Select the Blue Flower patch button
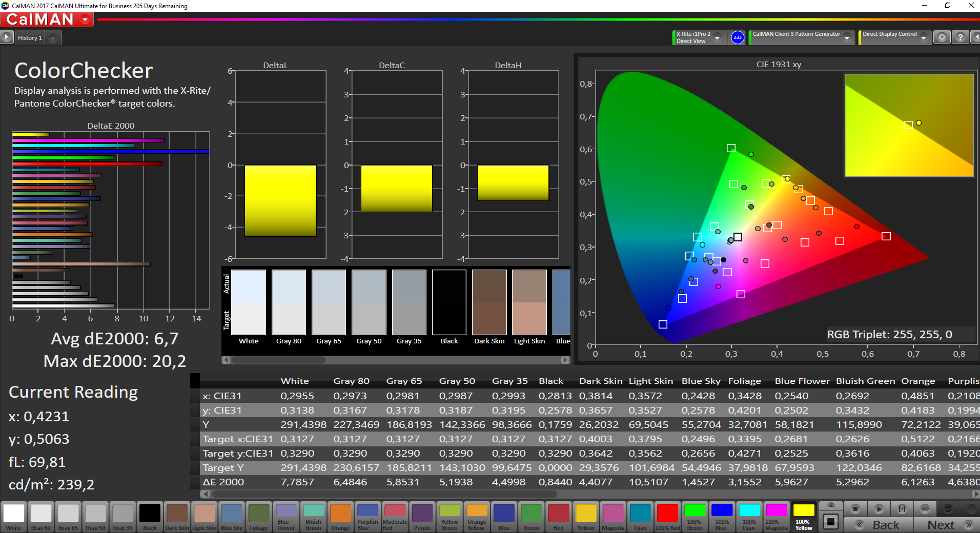 (286, 517)
